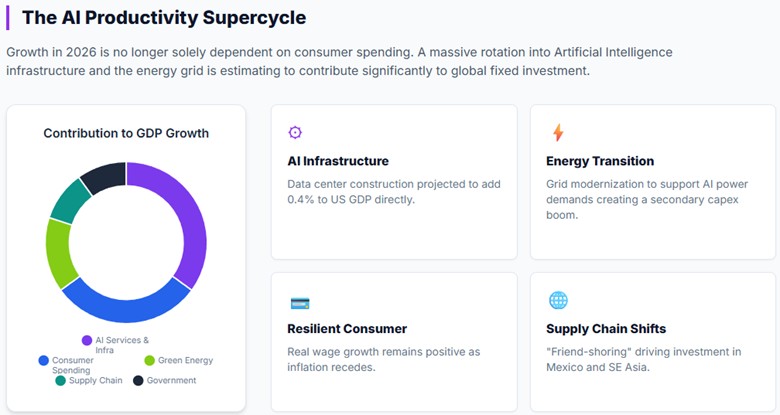
Task: Click the AI Infrastructure chip icon
Action: click(295, 132)
